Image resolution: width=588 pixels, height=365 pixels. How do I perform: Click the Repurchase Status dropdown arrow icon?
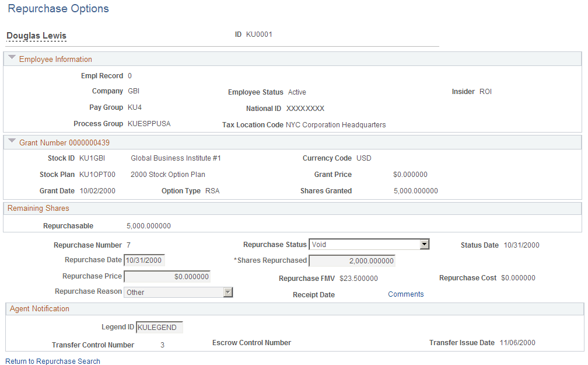tap(425, 244)
